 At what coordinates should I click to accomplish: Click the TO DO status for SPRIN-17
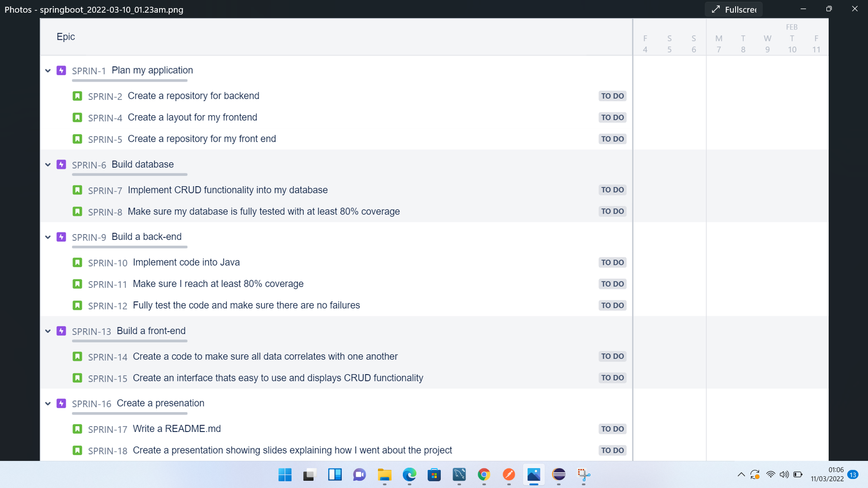tap(612, 429)
